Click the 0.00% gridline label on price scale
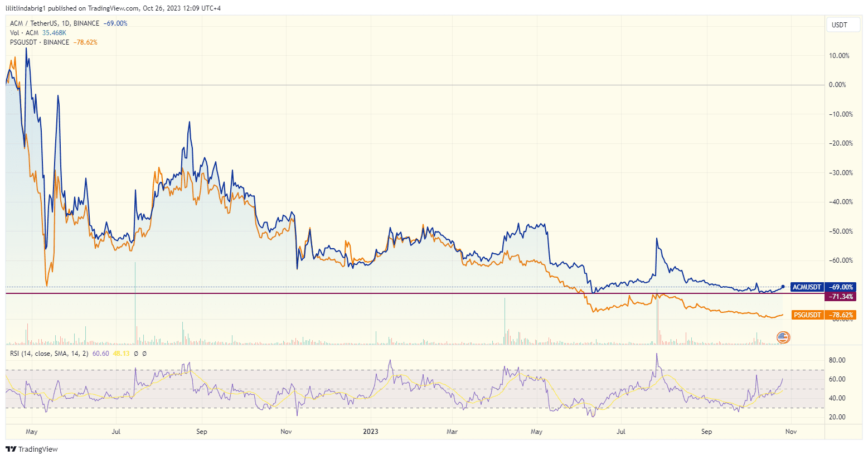This screenshot has width=868, height=459. (837, 85)
